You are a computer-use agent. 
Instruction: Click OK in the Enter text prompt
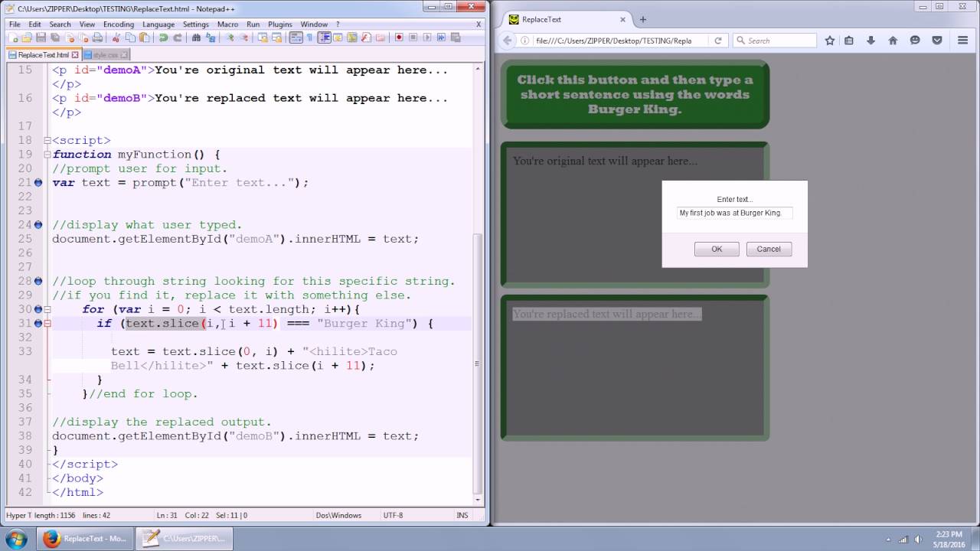pyautogui.click(x=717, y=249)
